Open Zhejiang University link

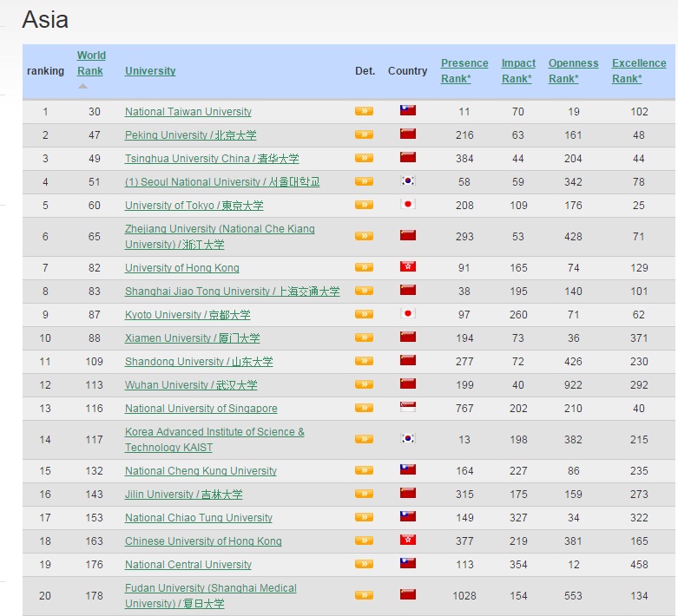(x=220, y=237)
